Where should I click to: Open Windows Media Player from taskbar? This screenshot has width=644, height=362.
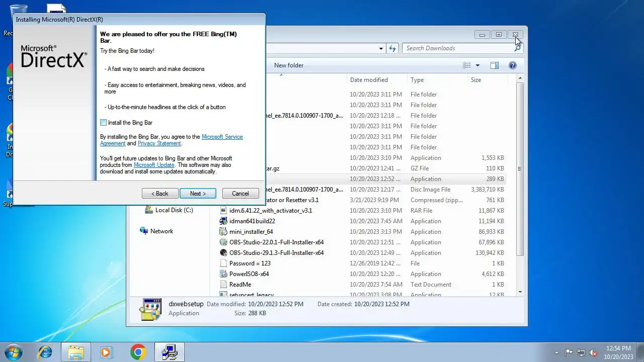click(107, 352)
